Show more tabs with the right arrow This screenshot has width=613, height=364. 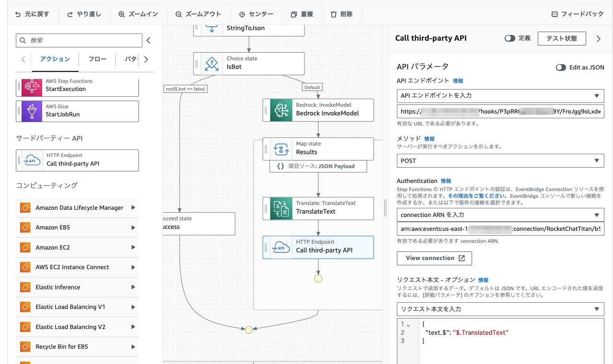(146, 59)
